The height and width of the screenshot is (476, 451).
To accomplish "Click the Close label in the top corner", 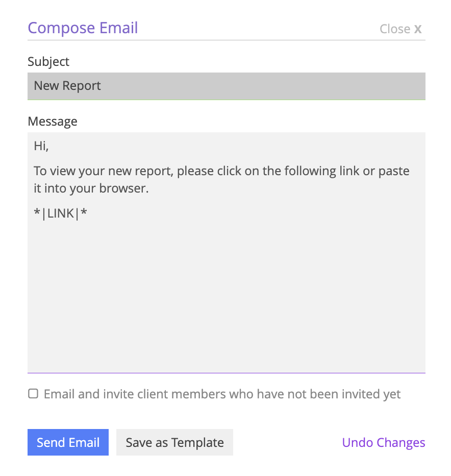I will [x=394, y=29].
